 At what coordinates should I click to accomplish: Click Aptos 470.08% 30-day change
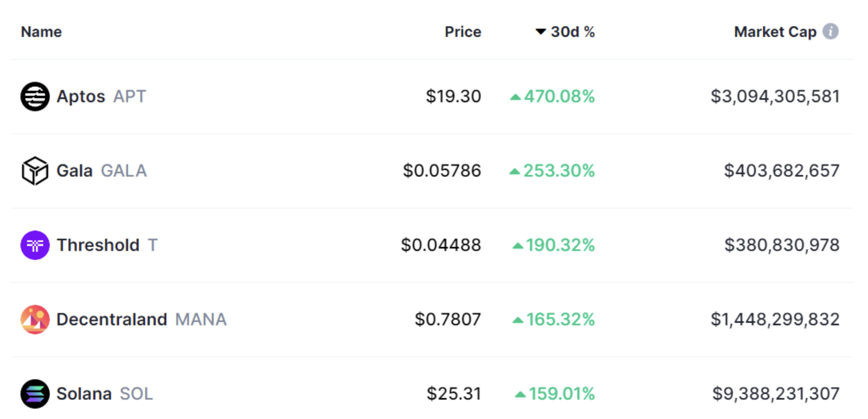coord(559,96)
